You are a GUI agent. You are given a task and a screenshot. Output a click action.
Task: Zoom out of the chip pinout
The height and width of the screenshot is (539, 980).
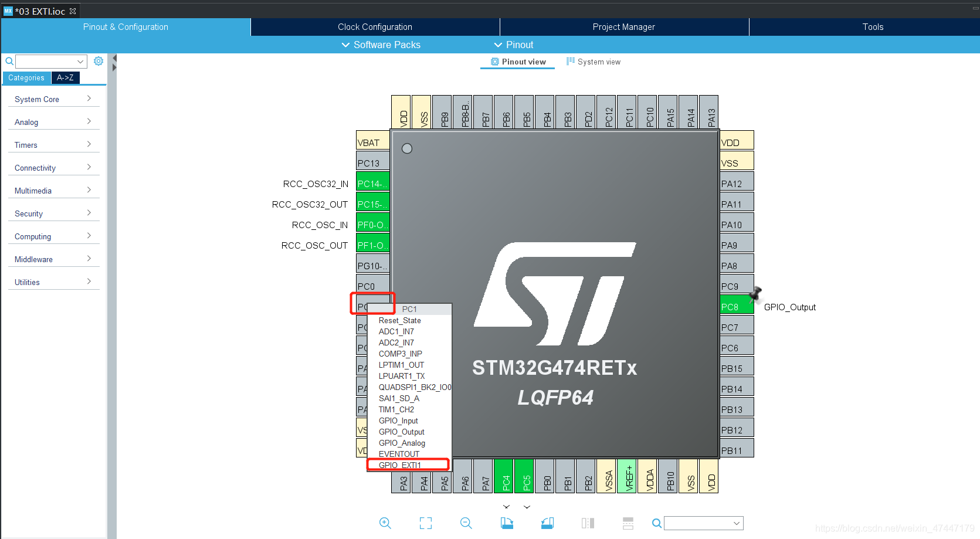[466, 523]
